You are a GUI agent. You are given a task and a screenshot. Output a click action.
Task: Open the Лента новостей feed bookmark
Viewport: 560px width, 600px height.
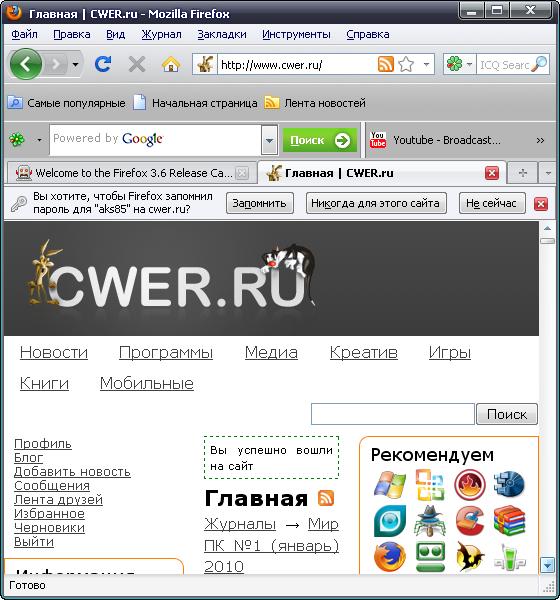click(x=315, y=103)
